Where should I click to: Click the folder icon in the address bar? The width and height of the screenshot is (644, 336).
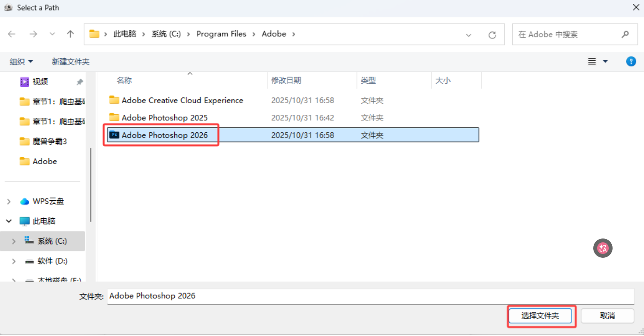[94, 34]
